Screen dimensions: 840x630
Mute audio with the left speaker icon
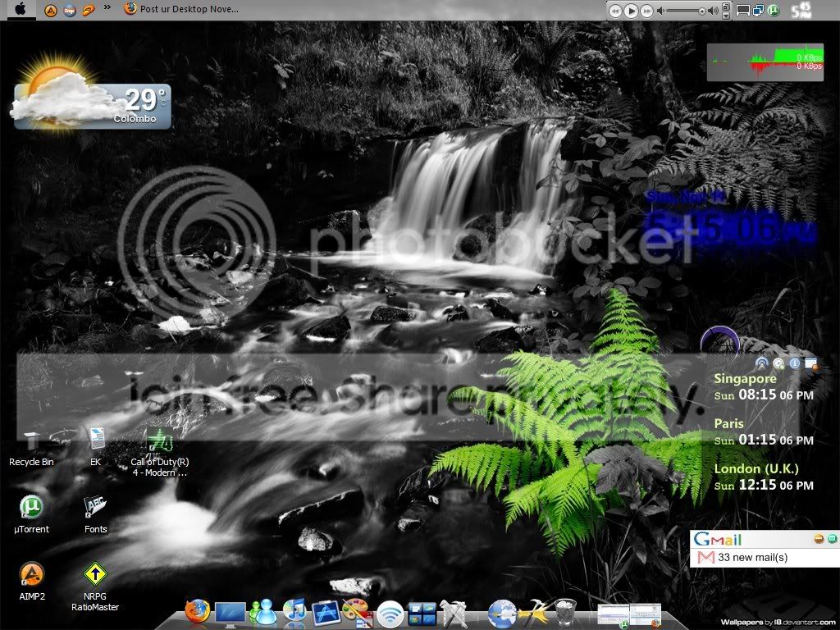(x=661, y=11)
